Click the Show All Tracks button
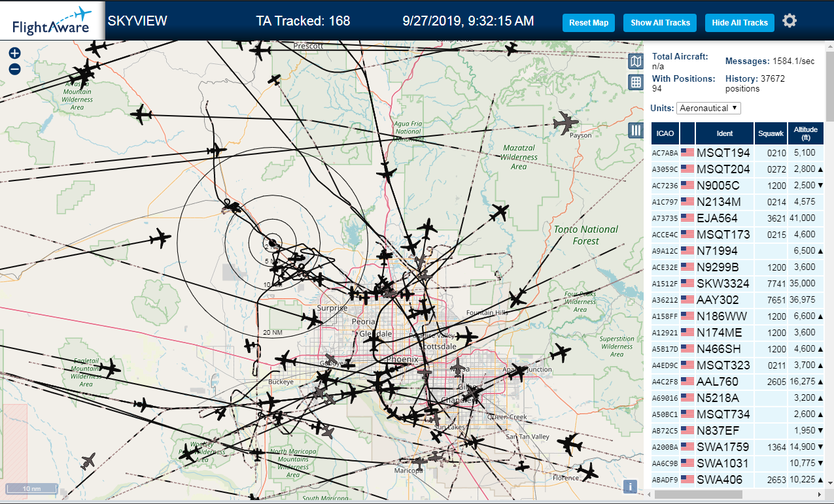This screenshot has height=504, width=834. 660,22
